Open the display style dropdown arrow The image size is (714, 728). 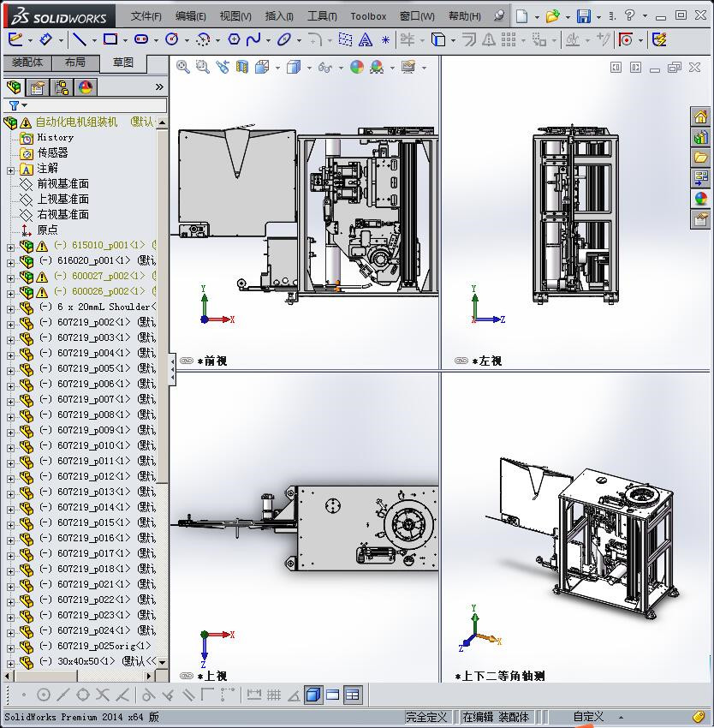coord(309,67)
